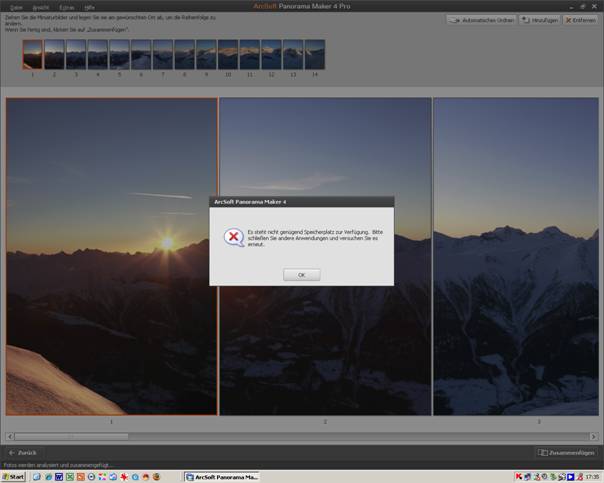Open the Ansicht menu

tap(40, 7)
